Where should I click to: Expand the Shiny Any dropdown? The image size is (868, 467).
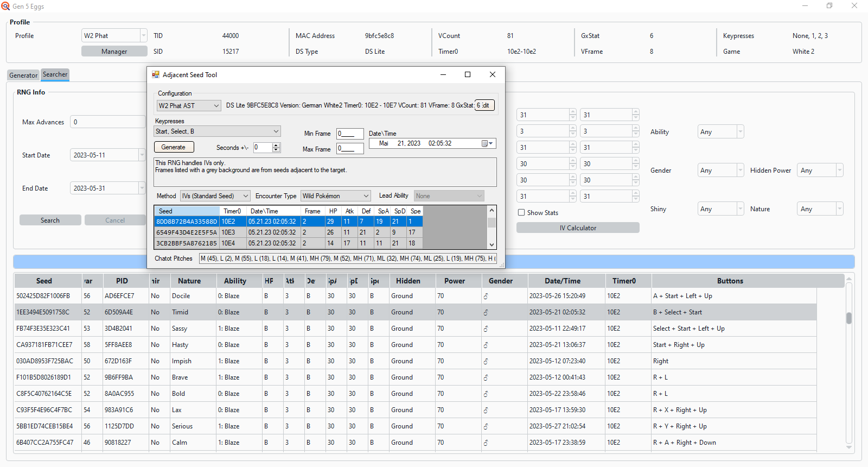click(721, 209)
